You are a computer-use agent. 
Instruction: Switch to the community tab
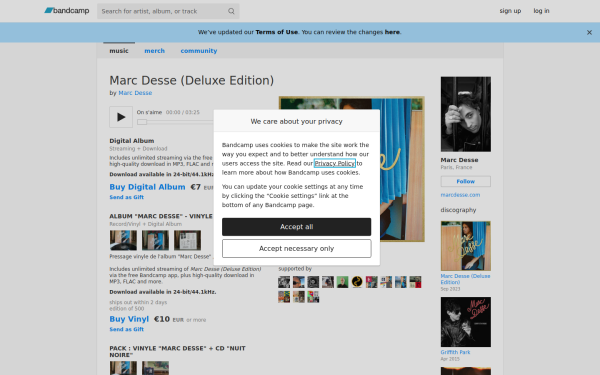(199, 51)
